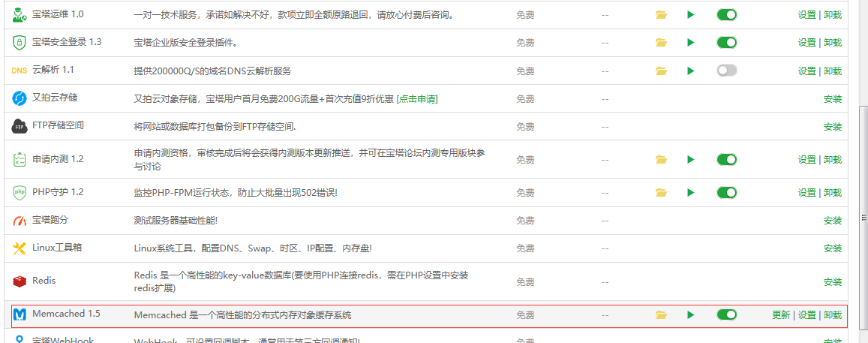Click the 宝塔安全登录 shield icon
This screenshot has width=868, height=343.
(x=20, y=42)
